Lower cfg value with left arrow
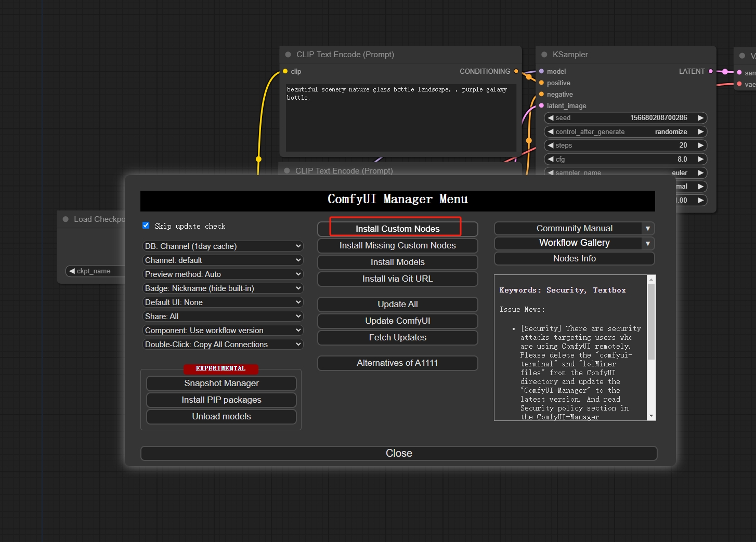 click(551, 159)
